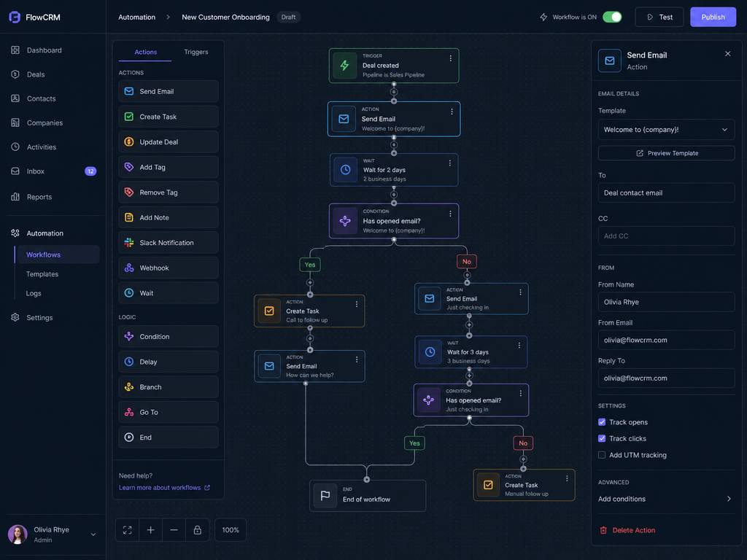This screenshot has height=560, width=747.
Task: Open the Template dropdown Welcome to {company}!
Action: [666, 130]
